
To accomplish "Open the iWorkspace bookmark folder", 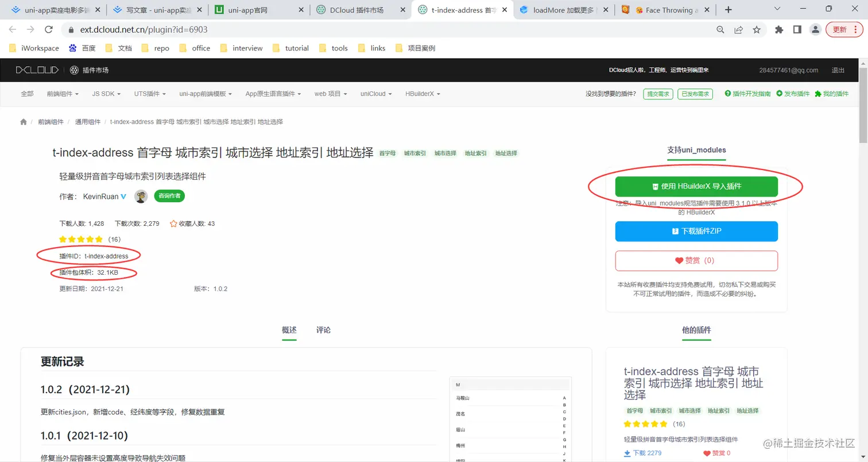I will point(34,48).
